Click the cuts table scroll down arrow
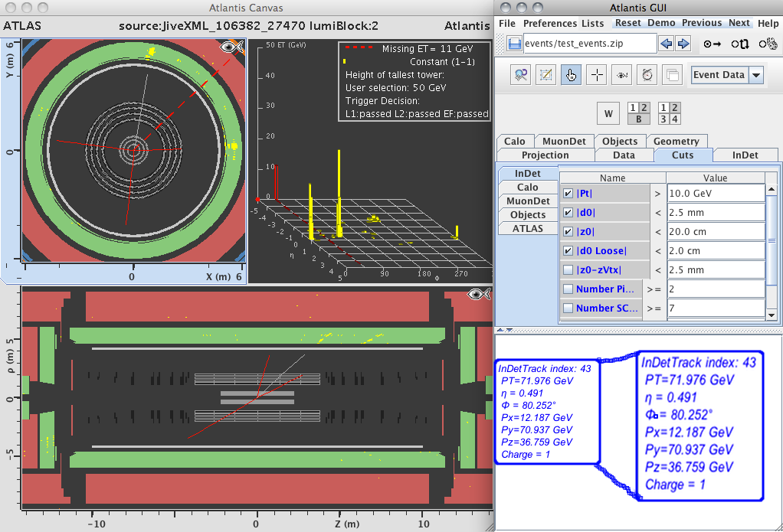Image resolution: width=783 pixels, height=532 pixels. [772, 315]
